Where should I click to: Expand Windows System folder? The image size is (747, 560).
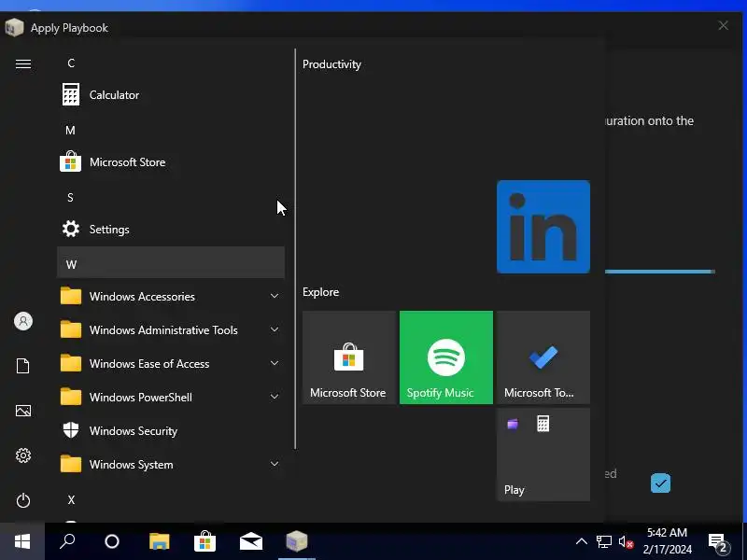[171, 464]
